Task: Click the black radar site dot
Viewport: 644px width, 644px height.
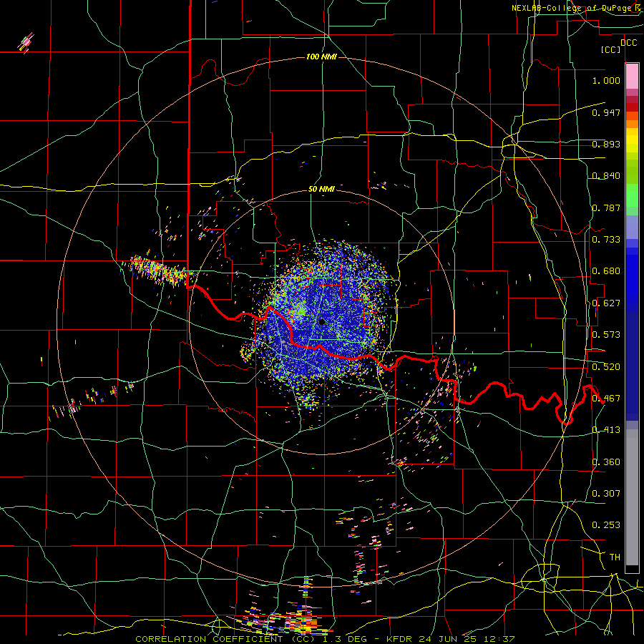Action: point(322,321)
